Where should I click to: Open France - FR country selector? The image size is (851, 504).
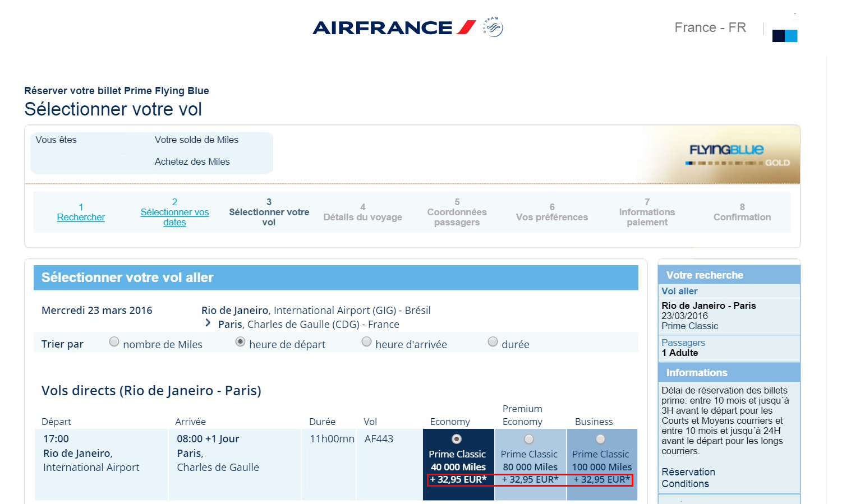[x=710, y=27]
